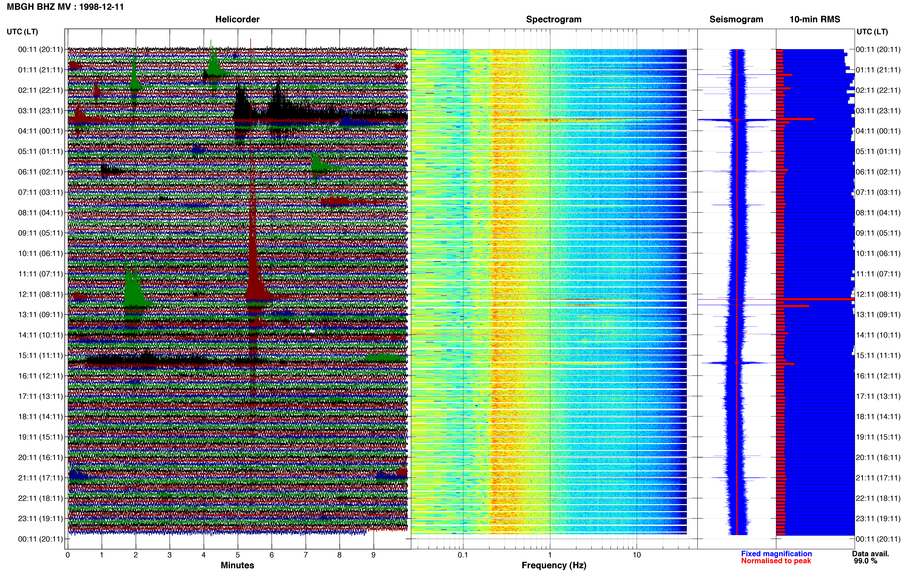The image size is (924, 578).
Task: Click left axis label "09:11 (05:11)"
Action: tap(40, 233)
